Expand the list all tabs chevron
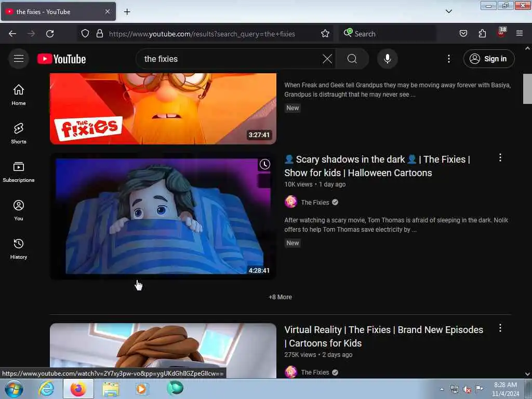Screen dimensions: 532x399 (448, 11)
